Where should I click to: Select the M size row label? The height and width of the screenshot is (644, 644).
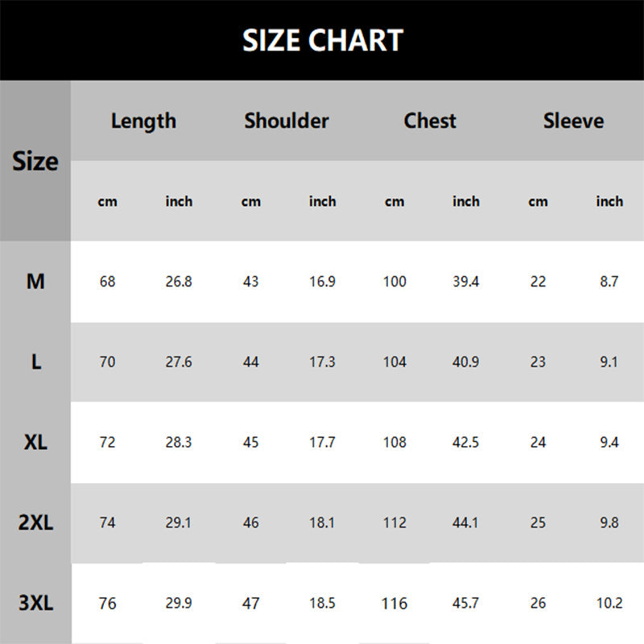(x=35, y=282)
